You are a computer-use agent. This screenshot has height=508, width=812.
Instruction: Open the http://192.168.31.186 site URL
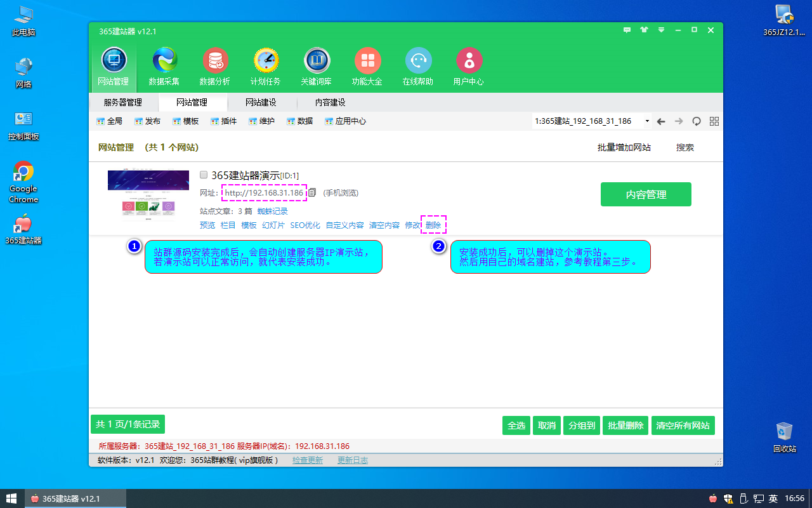[264, 193]
